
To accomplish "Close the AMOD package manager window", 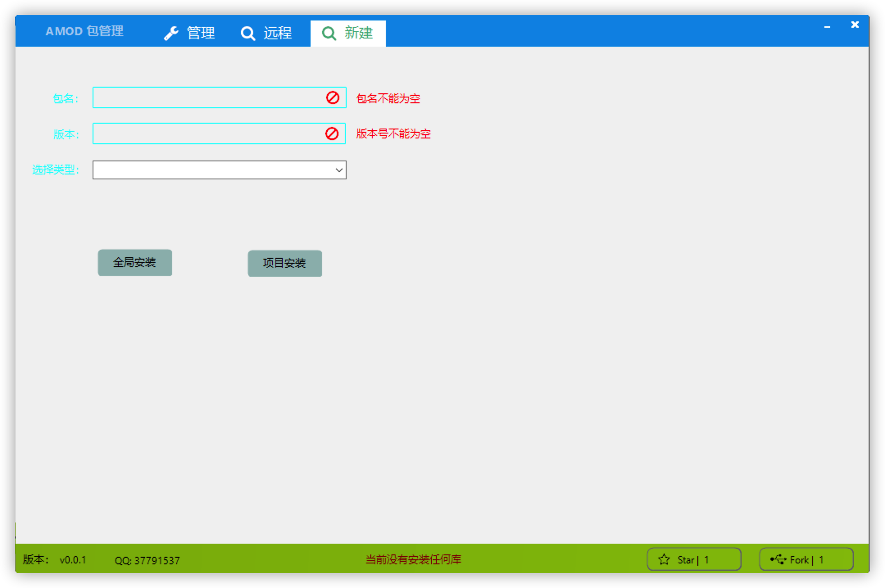I will pos(855,25).
